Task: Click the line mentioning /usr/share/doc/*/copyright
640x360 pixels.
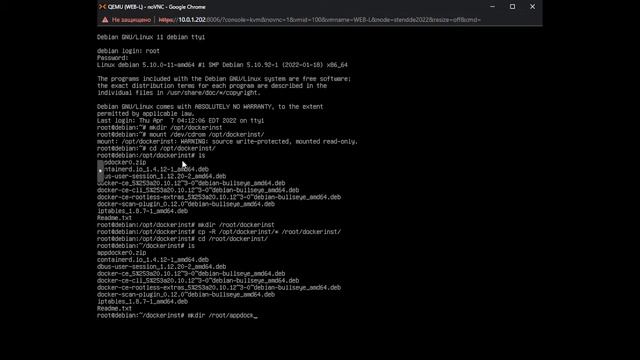Action: tap(179, 93)
